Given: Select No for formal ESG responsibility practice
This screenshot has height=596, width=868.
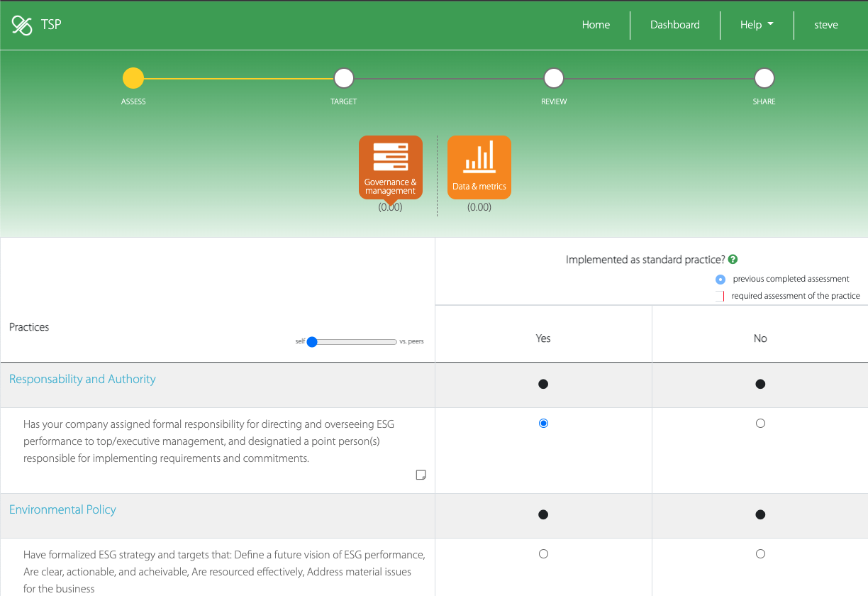Looking at the screenshot, I should 760,424.
